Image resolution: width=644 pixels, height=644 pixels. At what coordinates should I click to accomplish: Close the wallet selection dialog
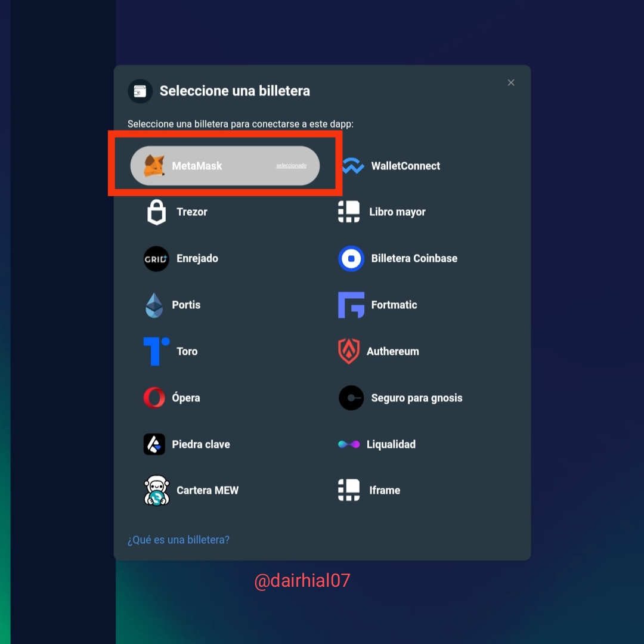(x=511, y=82)
